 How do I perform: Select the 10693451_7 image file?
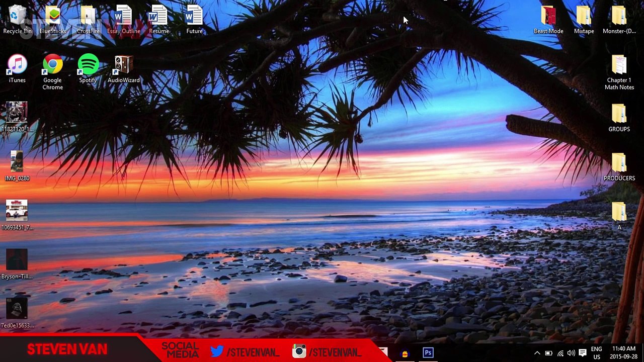(17, 216)
